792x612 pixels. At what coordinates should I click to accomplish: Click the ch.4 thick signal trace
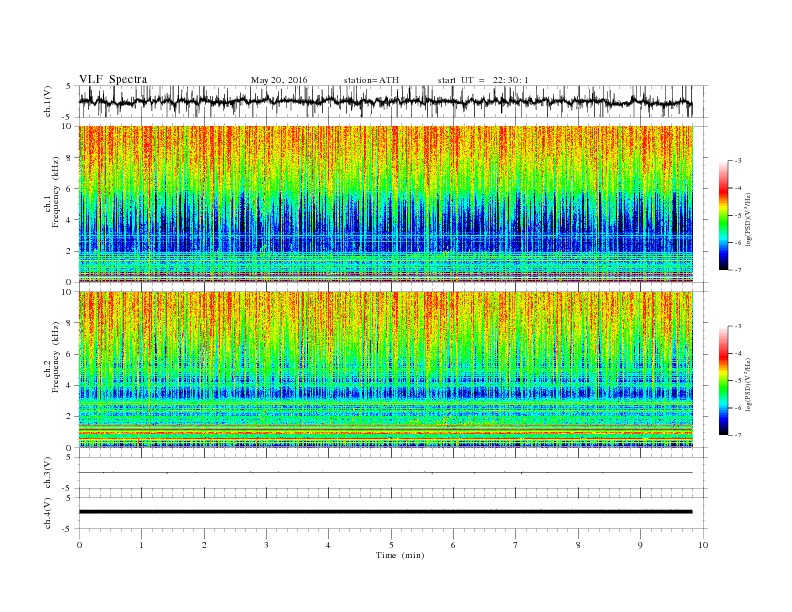point(386,512)
